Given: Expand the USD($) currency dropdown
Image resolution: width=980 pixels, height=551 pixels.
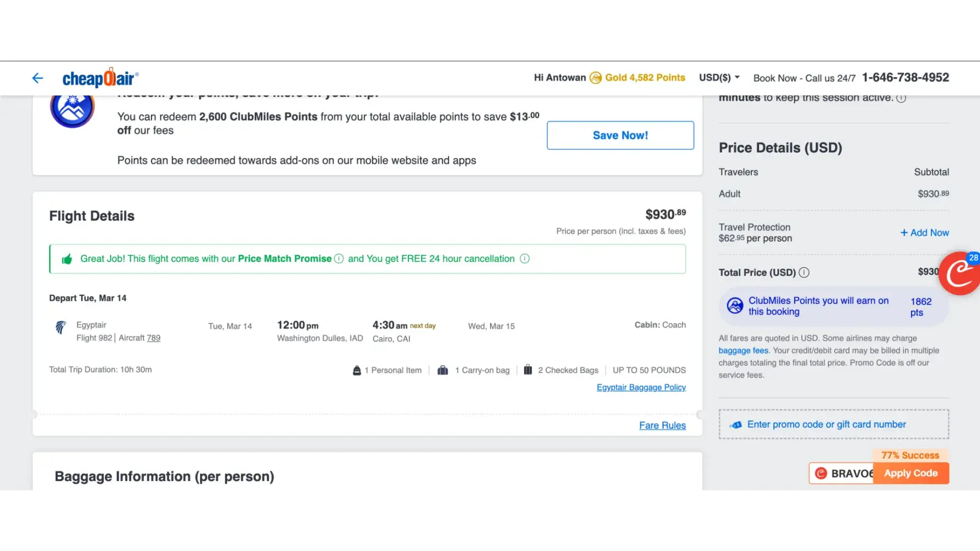Looking at the screenshot, I should point(719,78).
